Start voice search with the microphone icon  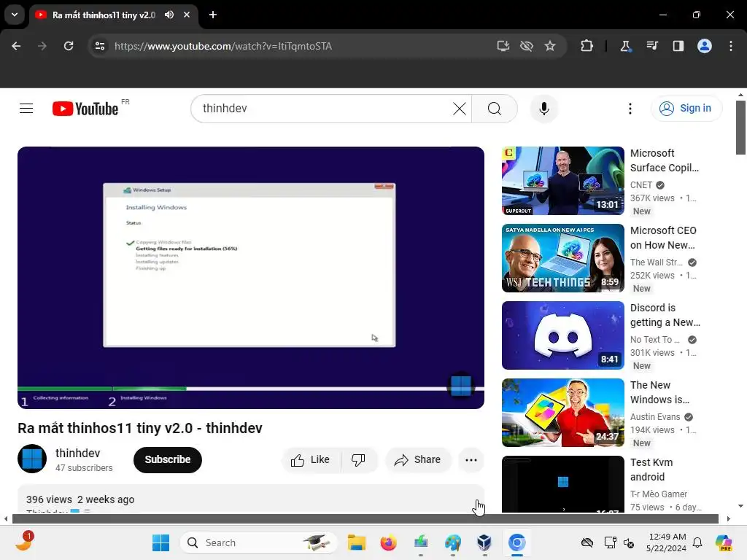pyautogui.click(x=543, y=109)
